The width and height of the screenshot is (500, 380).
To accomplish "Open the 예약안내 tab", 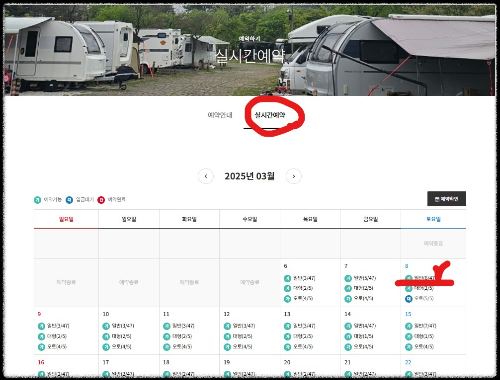I will [x=220, y=115].
